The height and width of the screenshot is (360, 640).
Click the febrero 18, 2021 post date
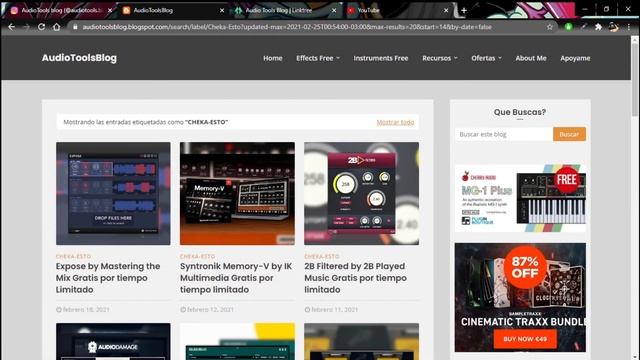coord(83,309)
